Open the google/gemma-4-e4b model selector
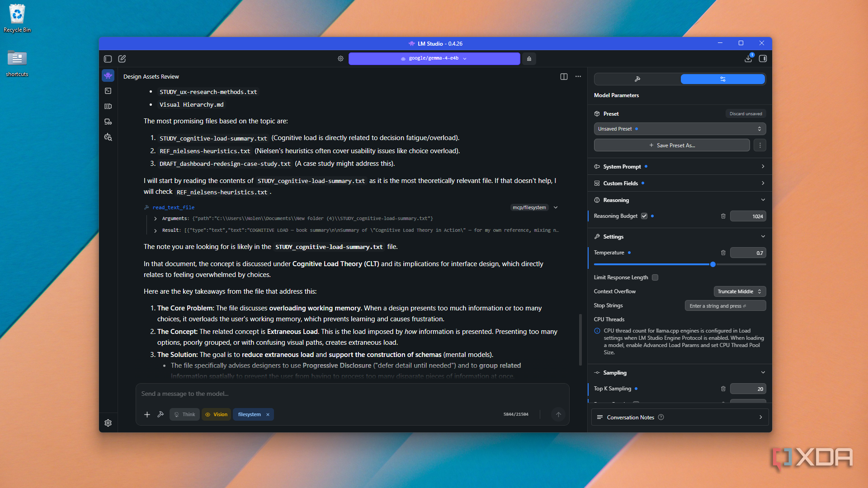The height and width of the screenshot is (488, 868). point(434,58)
